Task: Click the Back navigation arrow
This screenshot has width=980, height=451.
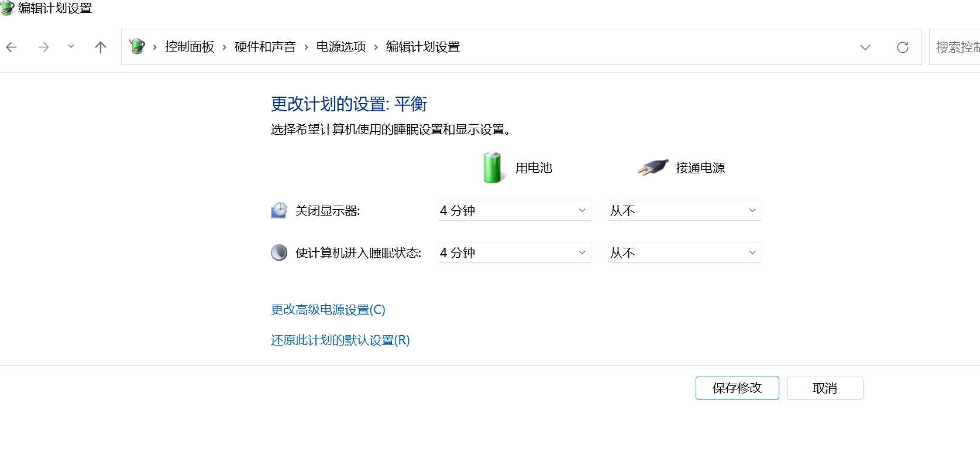Action: click(12, 47)
